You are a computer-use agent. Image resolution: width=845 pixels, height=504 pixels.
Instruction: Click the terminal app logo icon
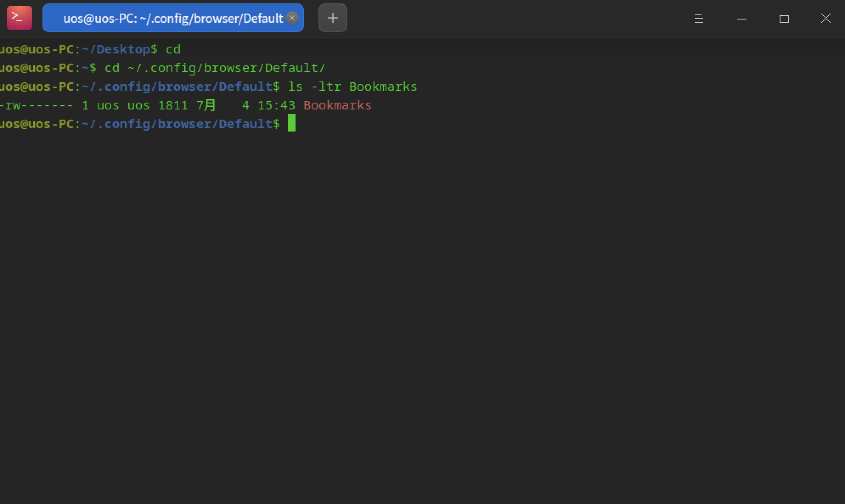click(x=20, y=18)
